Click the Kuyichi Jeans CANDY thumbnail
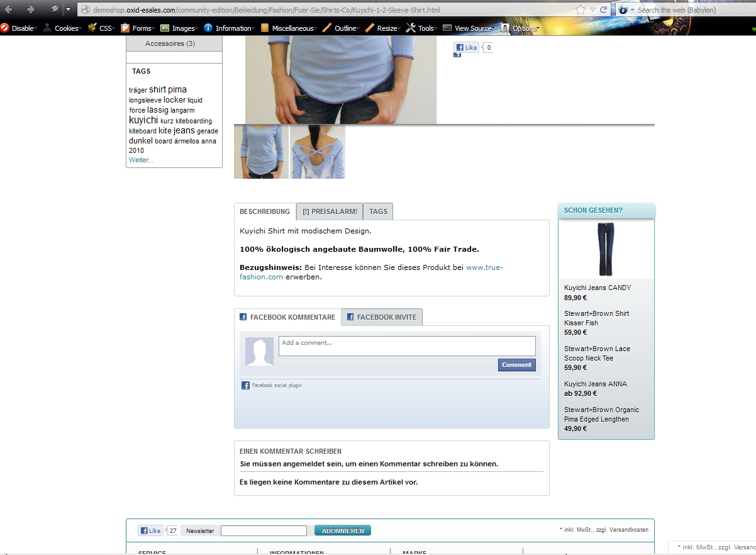Screen dimensions: 756x555 (x=606, y=249)
